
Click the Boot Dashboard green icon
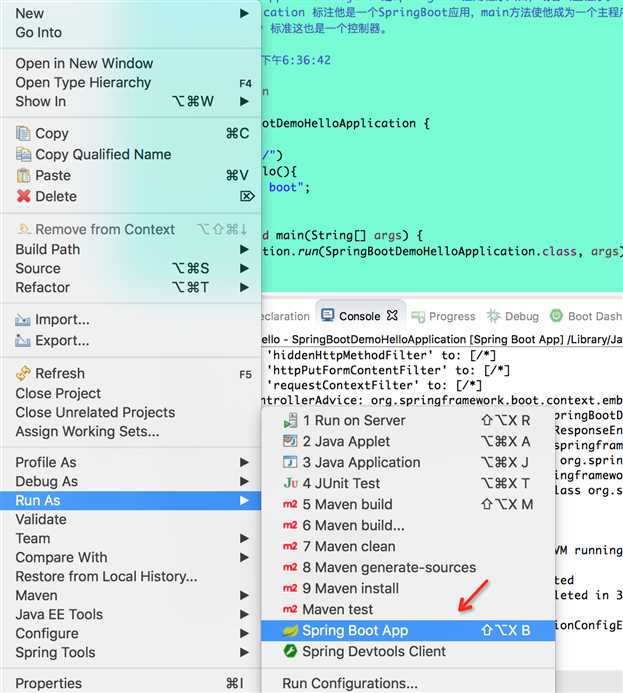pyautogui.click(x=556, y=316)
